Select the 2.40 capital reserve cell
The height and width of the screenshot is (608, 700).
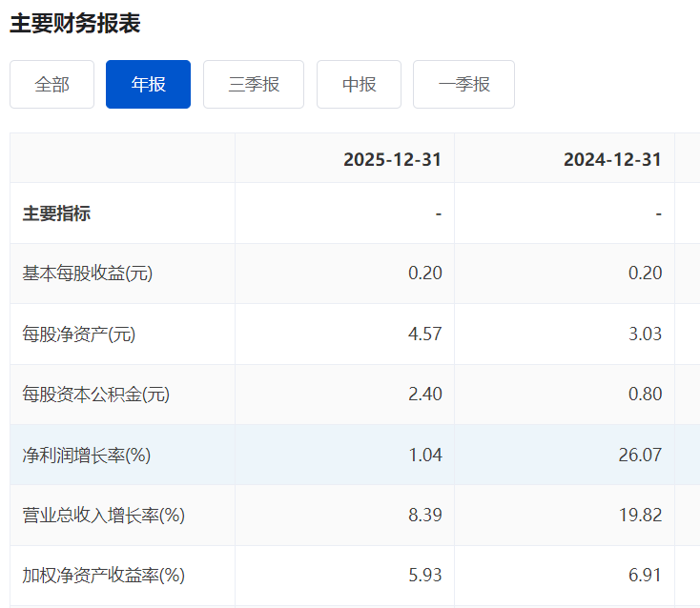point(424,395)
